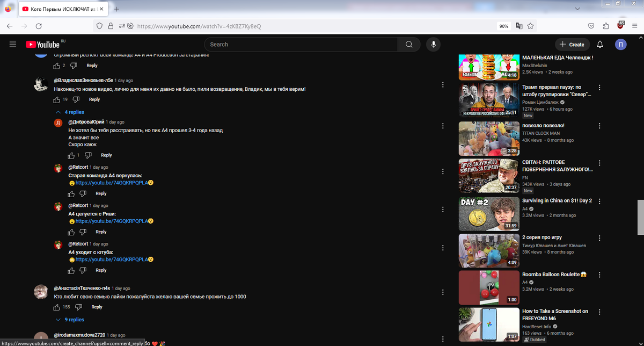
Task: Open 'повезло повезло!' video thumbnail
Action: coord(489,139)
